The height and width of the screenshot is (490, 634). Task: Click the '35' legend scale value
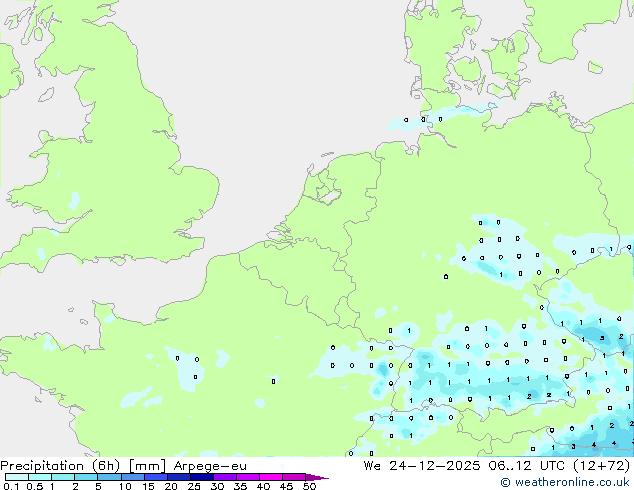tap(240, 486)
